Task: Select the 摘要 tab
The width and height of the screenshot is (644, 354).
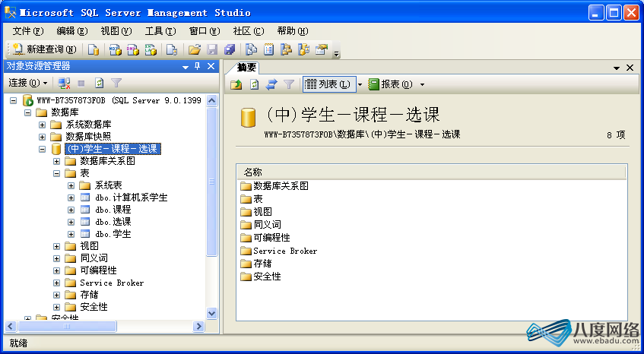Action: tap(246, 68)
